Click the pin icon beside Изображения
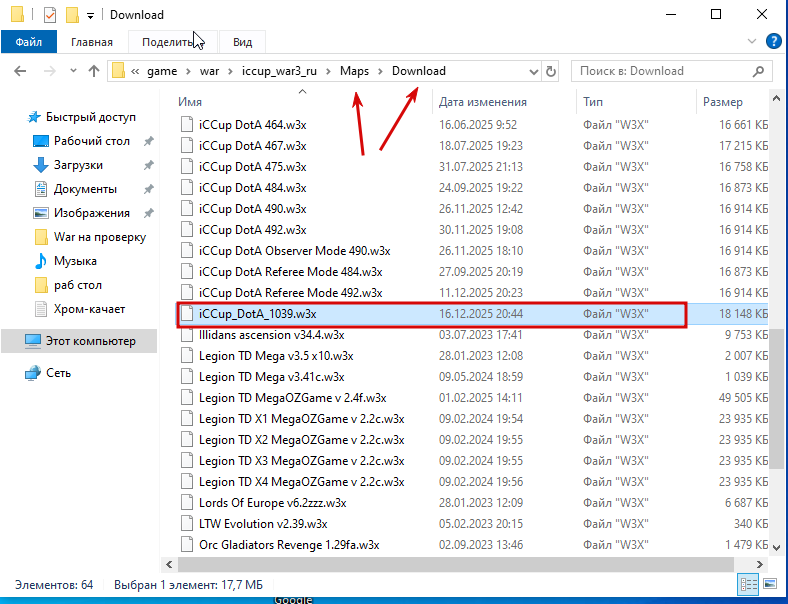Image resolution: width=788 pixels, height=604 pixels. tap(148, 213)
